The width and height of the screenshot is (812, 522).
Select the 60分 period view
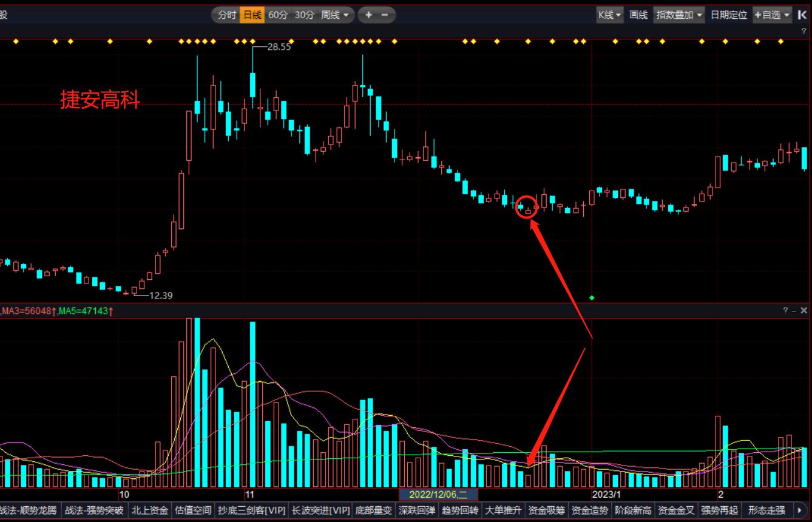pyautogui.click(x=278, y=15)
